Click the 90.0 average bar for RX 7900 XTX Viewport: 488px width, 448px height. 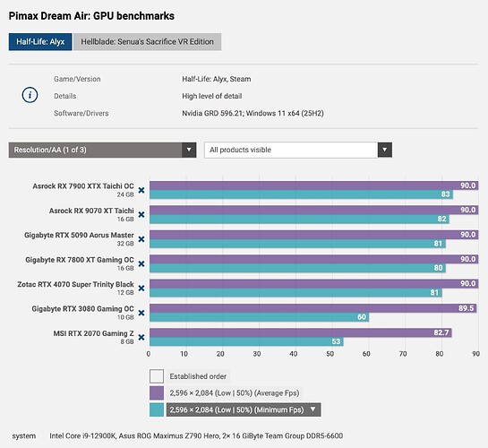(x=313, y=185)
